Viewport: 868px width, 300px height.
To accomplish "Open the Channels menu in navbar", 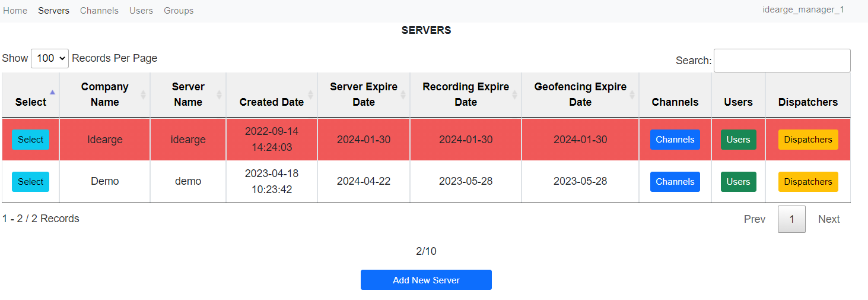I will click(99, 11).
